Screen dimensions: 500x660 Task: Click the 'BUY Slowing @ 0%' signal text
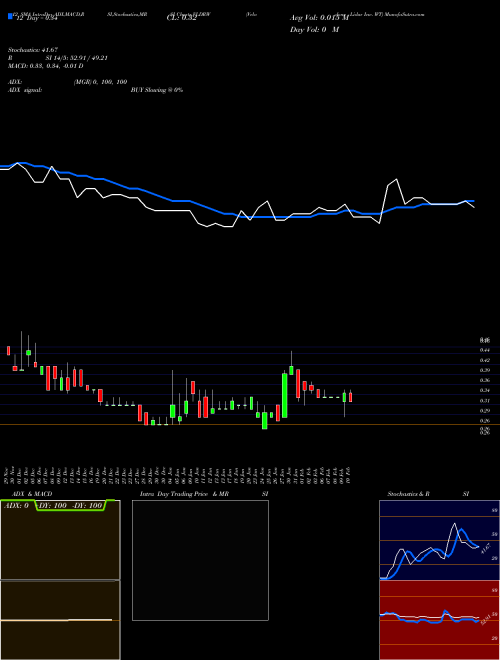pos(157,90)
